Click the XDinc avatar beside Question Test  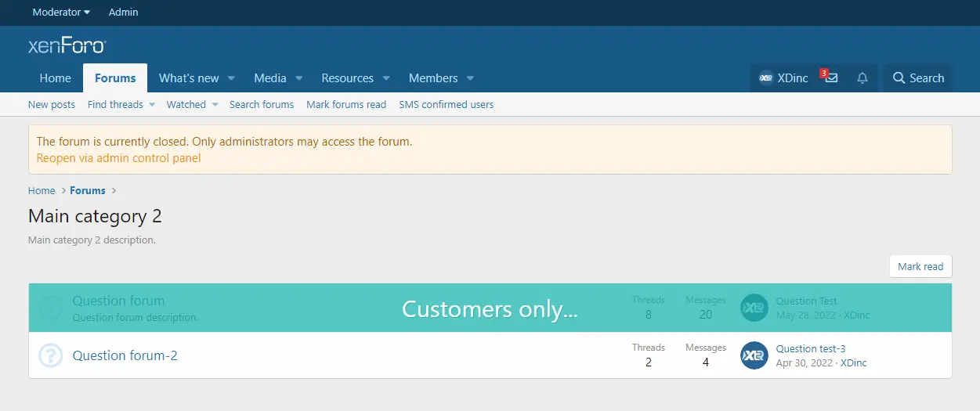click(754, 308)
